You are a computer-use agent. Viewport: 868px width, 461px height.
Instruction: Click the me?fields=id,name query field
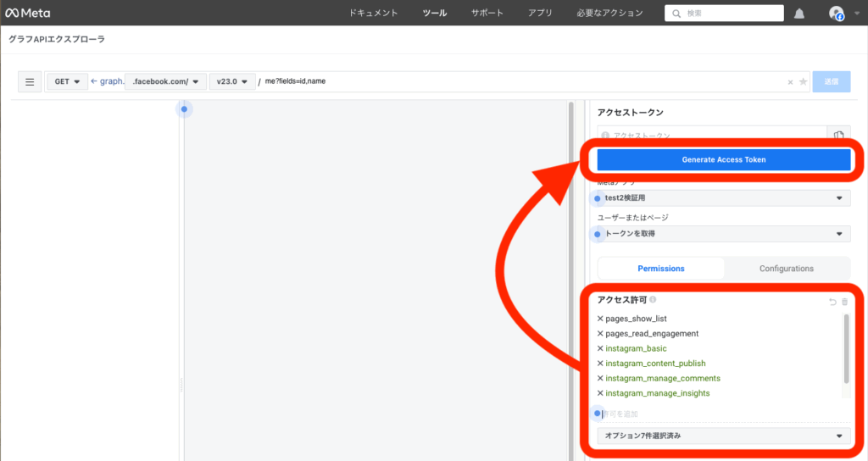(x=520, y=82)
